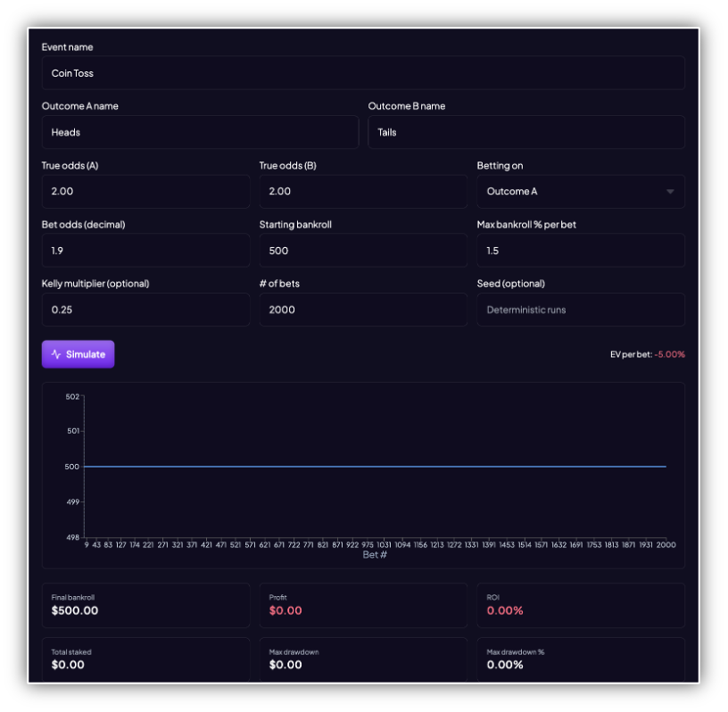Click the Kelly multiplier input
The height and width of the screenshot is (712, 728).
[x=145, y=310]
